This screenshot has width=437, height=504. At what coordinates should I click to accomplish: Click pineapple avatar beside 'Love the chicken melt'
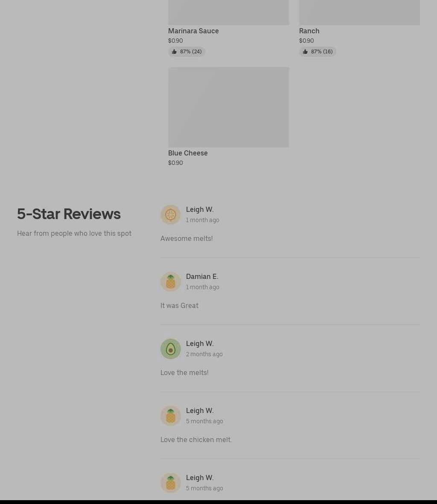pos(171,416)
